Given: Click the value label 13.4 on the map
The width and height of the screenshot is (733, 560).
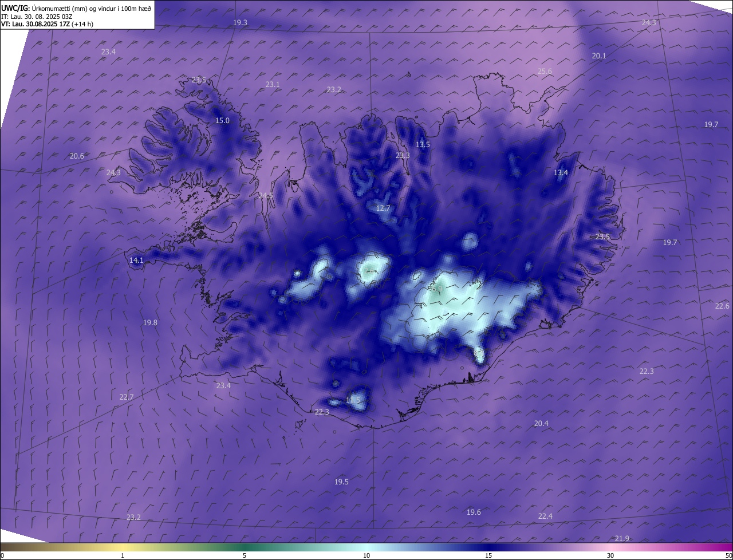Looking at the screenshot, I should click(x=561, y=172).
